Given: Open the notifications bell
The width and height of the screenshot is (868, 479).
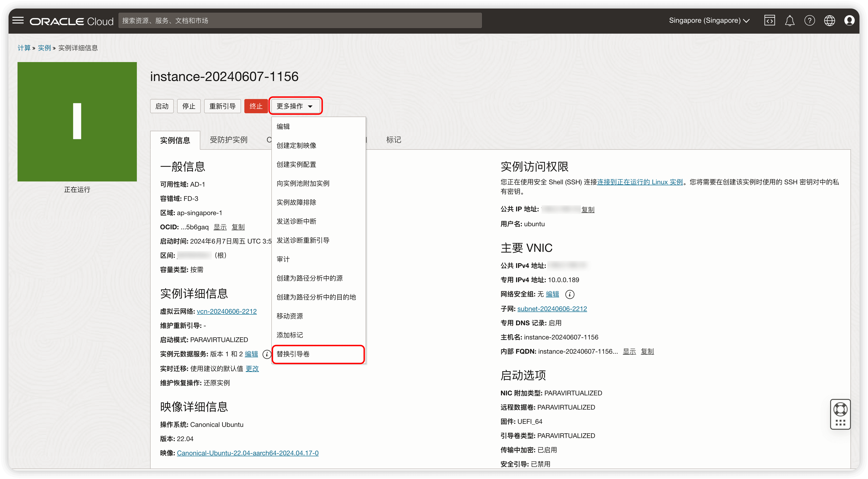Looking at the screenshot, I should [789, 21].
